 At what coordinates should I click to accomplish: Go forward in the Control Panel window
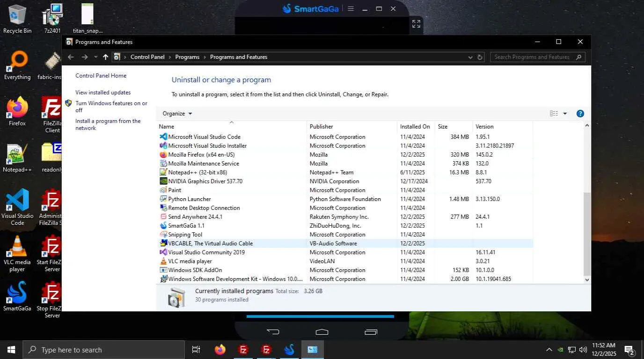(x=85, y=57)
